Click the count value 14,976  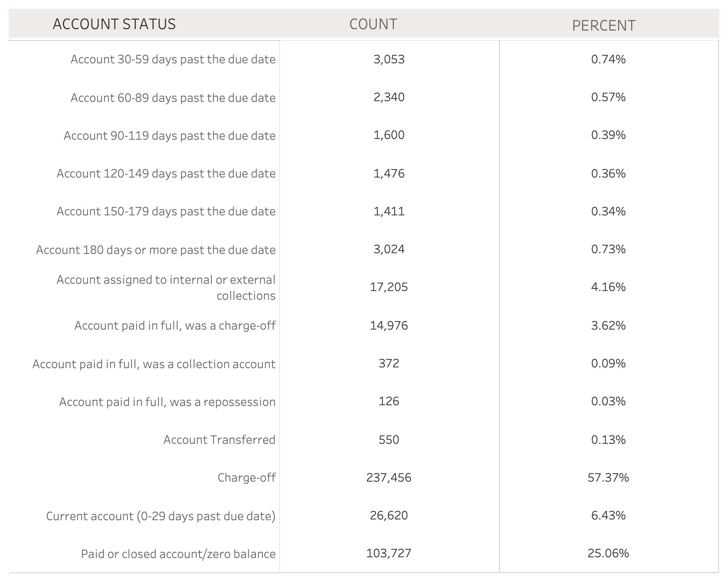pos(389,326)
